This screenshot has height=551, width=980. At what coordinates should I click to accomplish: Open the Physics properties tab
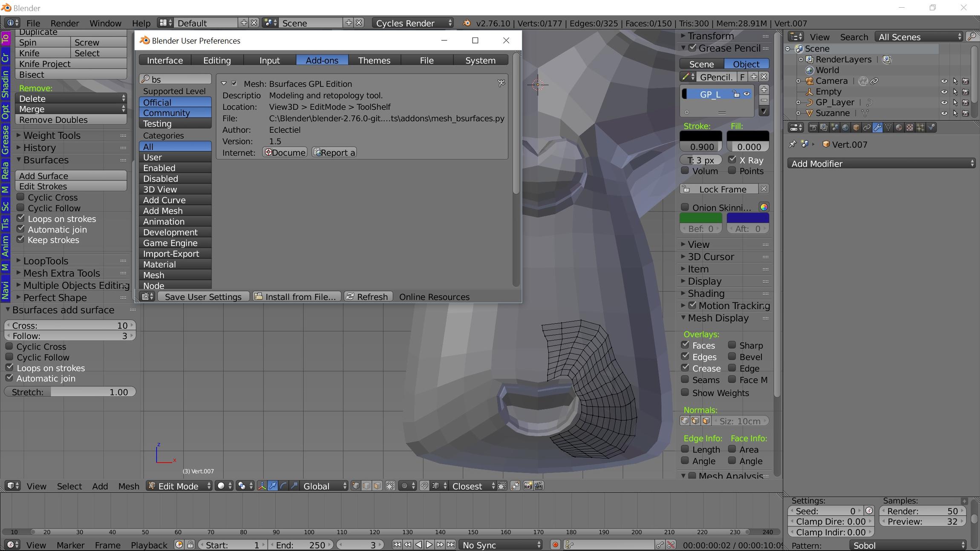[931, 127]
